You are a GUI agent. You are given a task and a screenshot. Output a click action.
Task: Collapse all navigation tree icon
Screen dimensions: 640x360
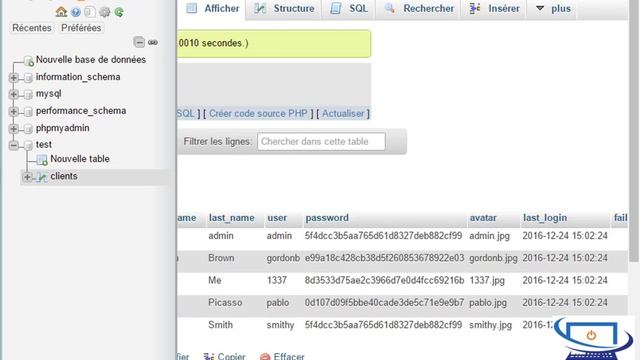pos(139,42)
